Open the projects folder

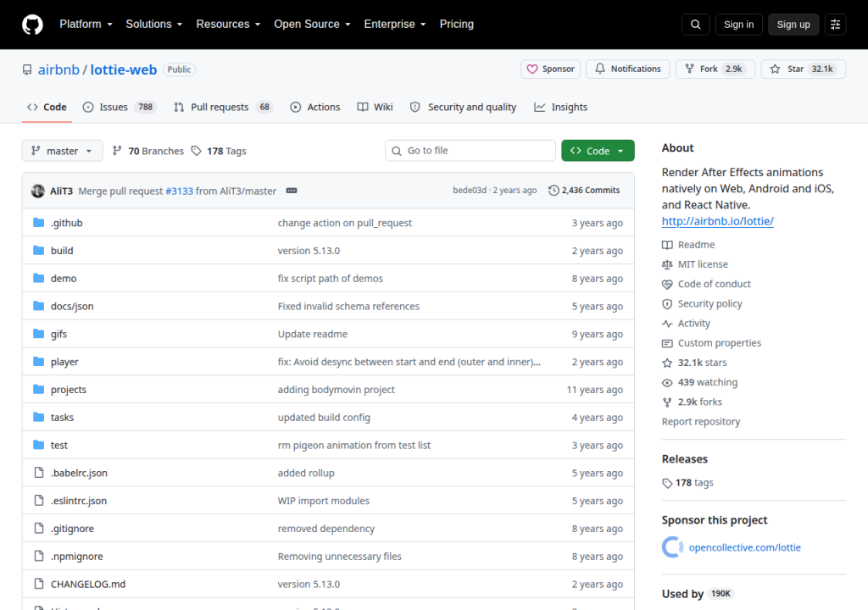point(69,389)
